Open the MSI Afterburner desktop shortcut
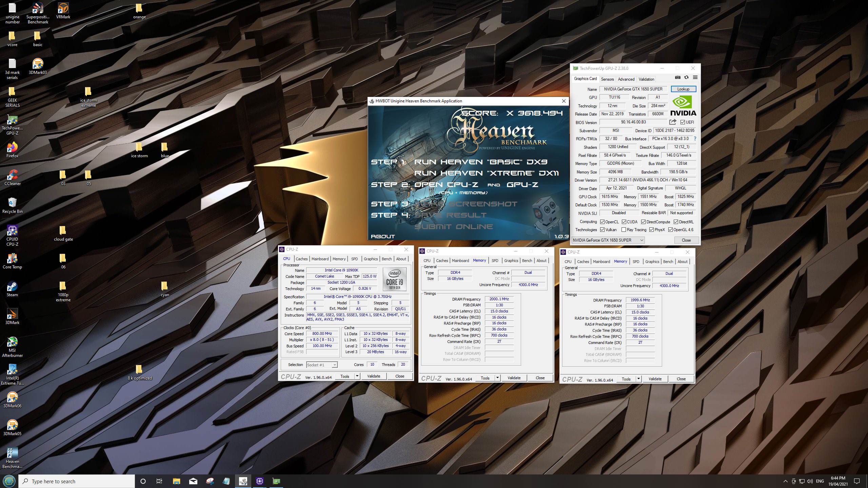Viewport: 868px width, 488px height. point(13,347)
